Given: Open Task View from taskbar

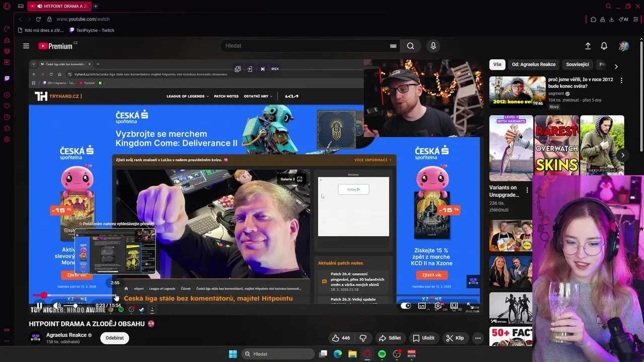Looking at the screenshot, I should pos(324,354).
